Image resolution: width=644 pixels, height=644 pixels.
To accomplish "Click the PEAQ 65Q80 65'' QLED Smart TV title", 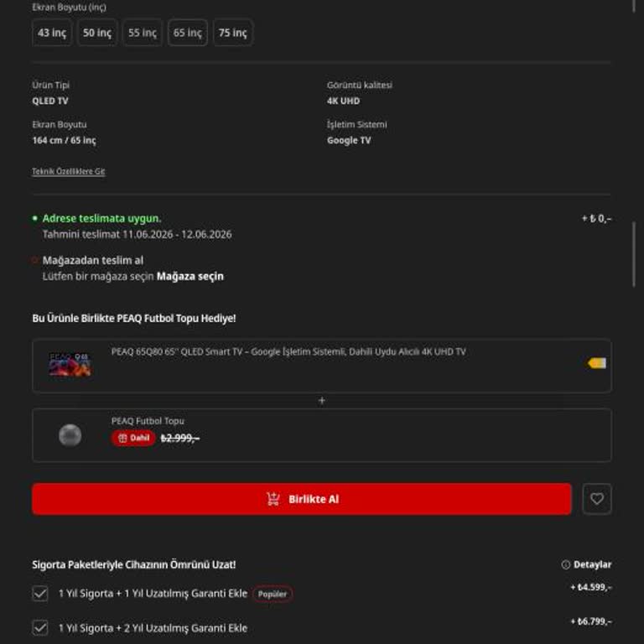I will tap(288, 351).
